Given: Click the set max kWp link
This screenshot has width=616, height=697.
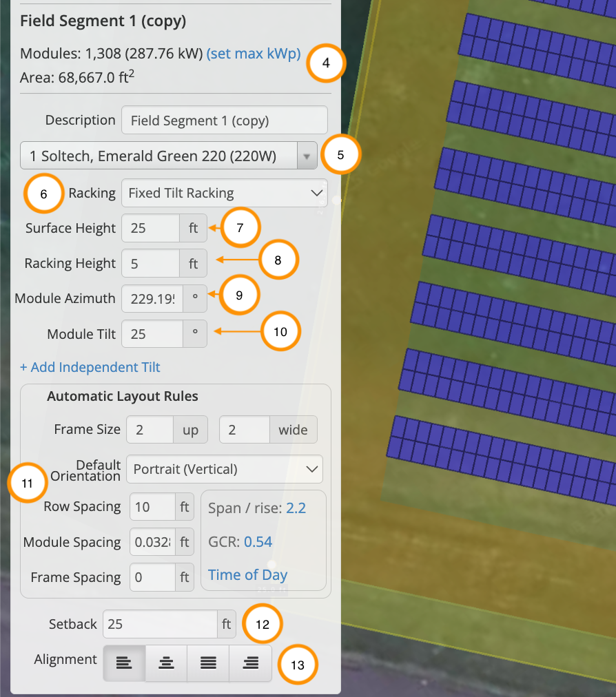Looking at the screenshot, I should tap(254, 54).
